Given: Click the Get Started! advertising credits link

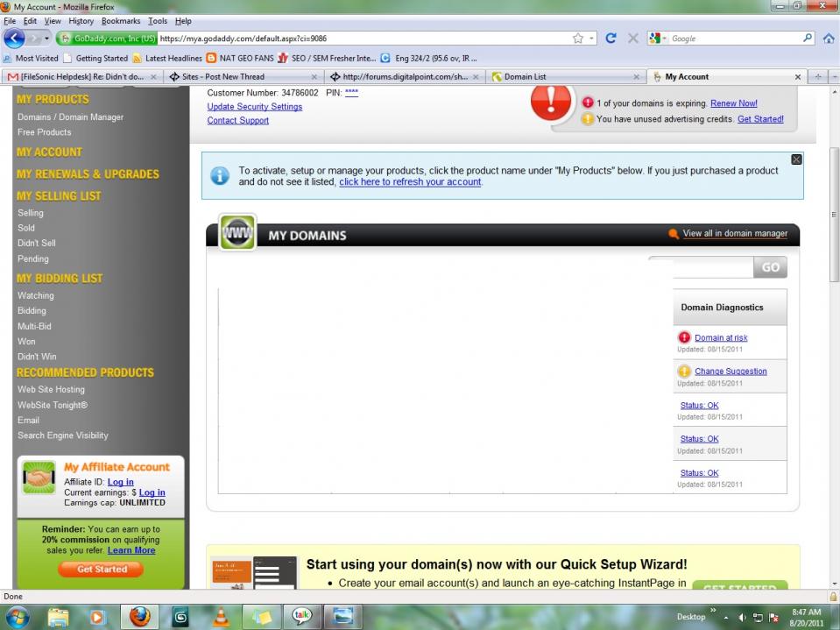Looking at the screenshot, I should click(x=760, y=119).
